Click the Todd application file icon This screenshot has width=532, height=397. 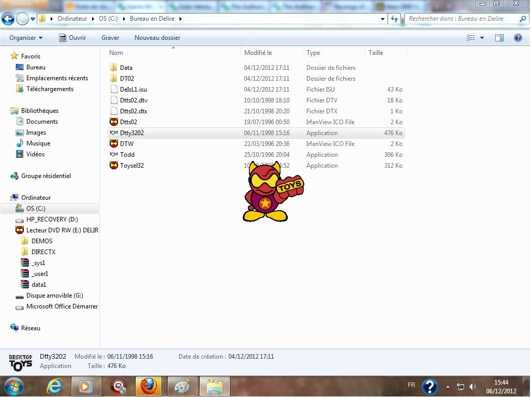coord(114,155)
